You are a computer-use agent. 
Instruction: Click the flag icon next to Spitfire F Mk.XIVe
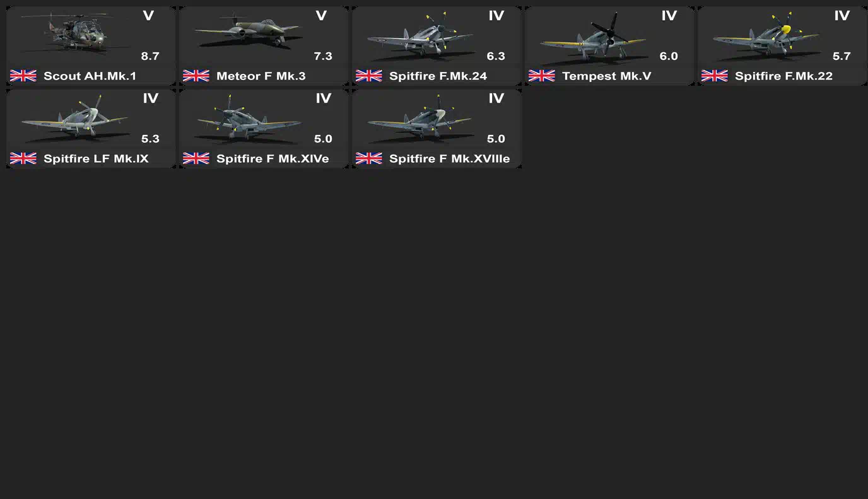point(196,159)
